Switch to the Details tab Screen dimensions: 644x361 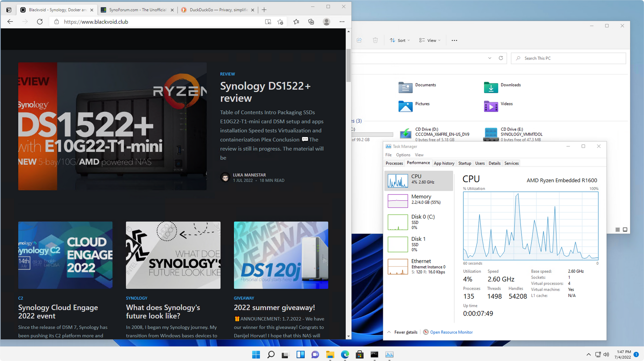point(495,163)
